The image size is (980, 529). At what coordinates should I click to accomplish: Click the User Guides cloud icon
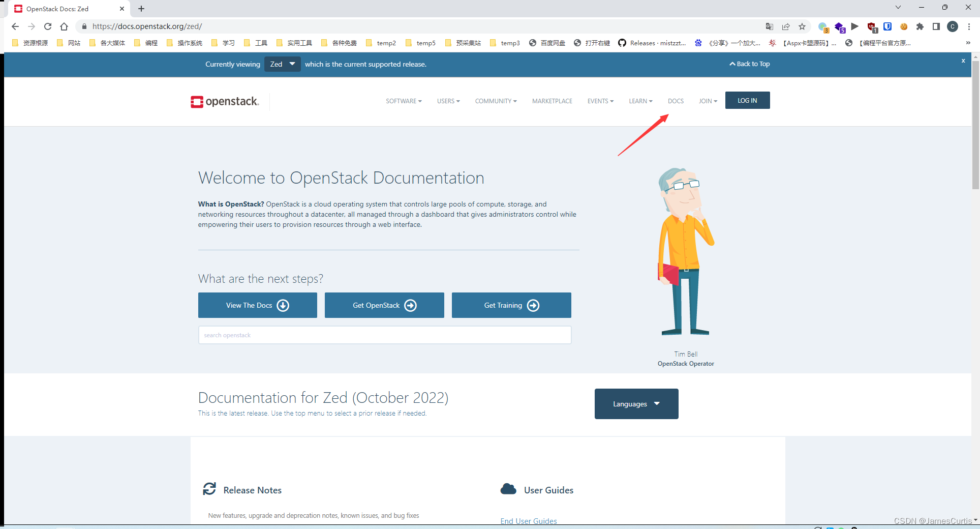508,489
